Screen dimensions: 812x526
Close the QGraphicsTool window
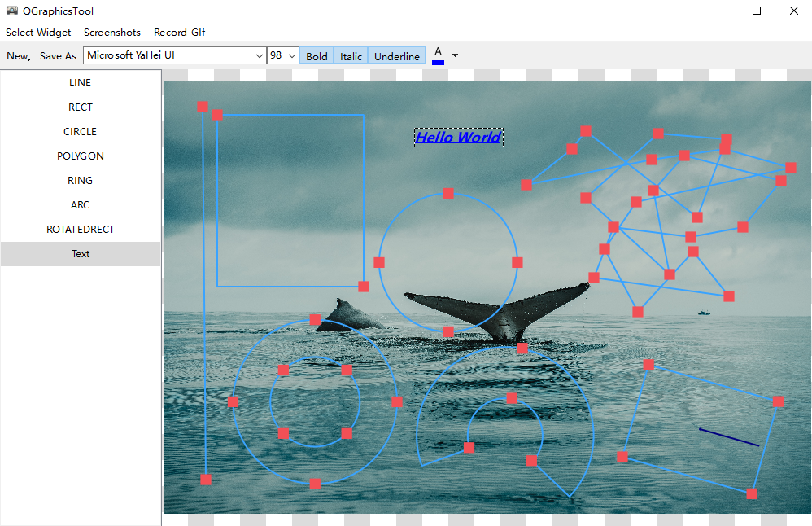[x=794, y=11]
